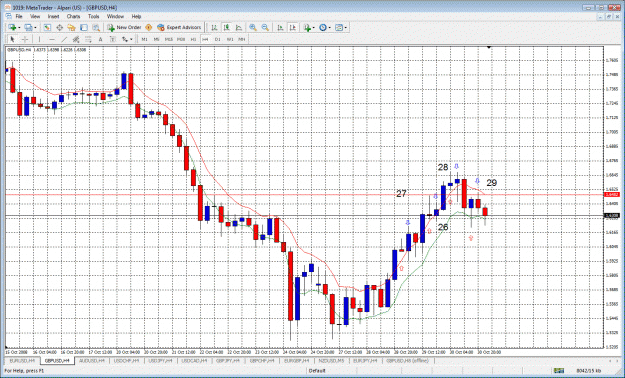This screenshot has width=625, height=378.
Task: Open the Navigator folder-star icon
Action: coord(71,28)
